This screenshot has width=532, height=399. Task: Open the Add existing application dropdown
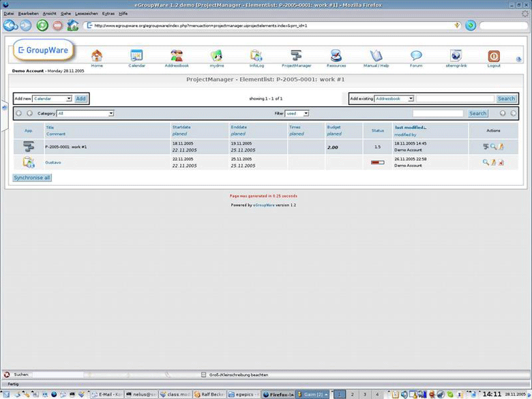(x=394, y=98)
